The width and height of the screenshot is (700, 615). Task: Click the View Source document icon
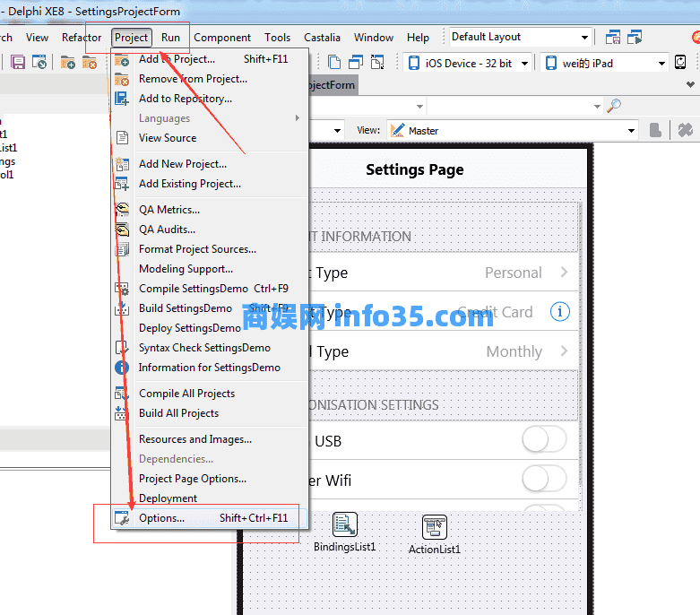[x=122, y=137]
